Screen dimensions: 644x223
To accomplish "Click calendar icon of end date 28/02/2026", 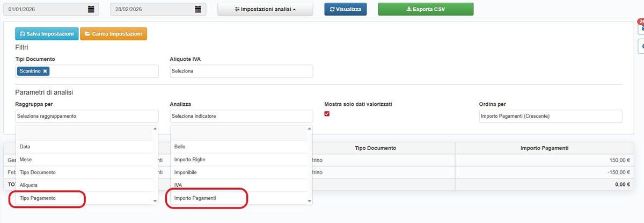I will point(198,9).
